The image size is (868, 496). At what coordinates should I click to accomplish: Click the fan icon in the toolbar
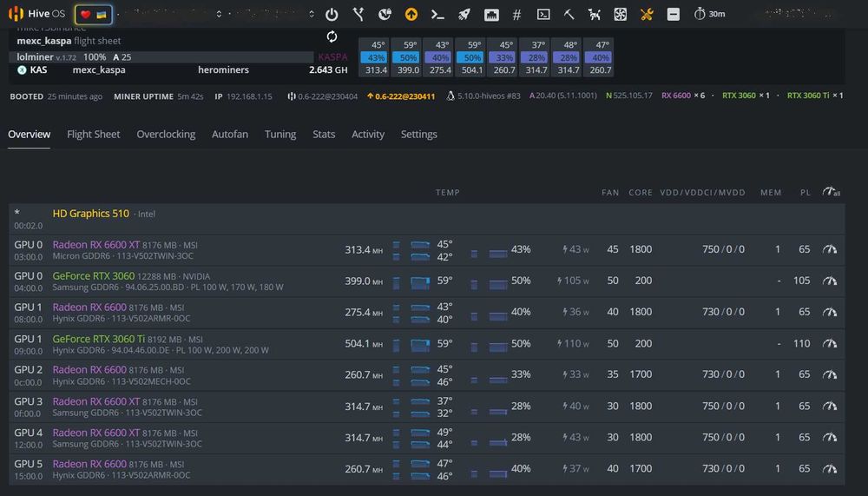tap(621, 15)
